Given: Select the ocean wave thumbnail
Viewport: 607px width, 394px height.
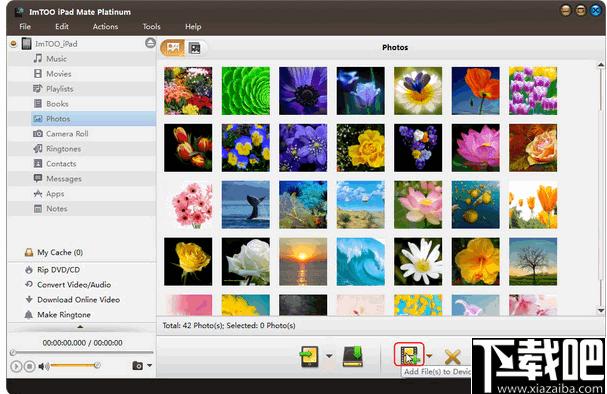Looking at the screenshot, I should pyautogui.click(x=361, y=262).
